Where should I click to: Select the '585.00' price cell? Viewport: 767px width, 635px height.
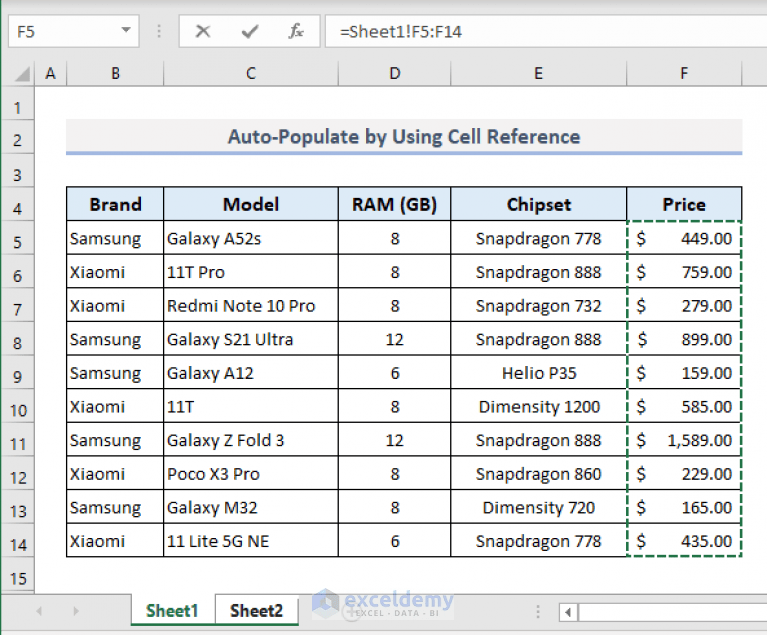click(x=684, y=407)
